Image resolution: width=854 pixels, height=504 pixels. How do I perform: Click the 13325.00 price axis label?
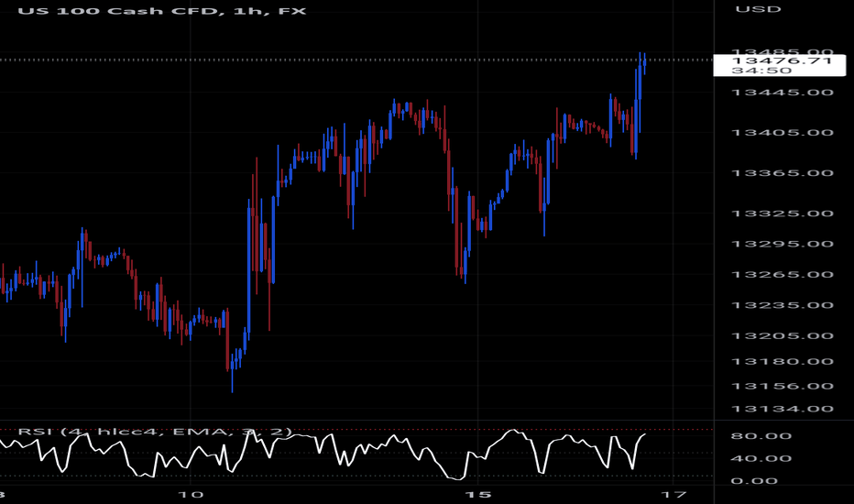783,214
